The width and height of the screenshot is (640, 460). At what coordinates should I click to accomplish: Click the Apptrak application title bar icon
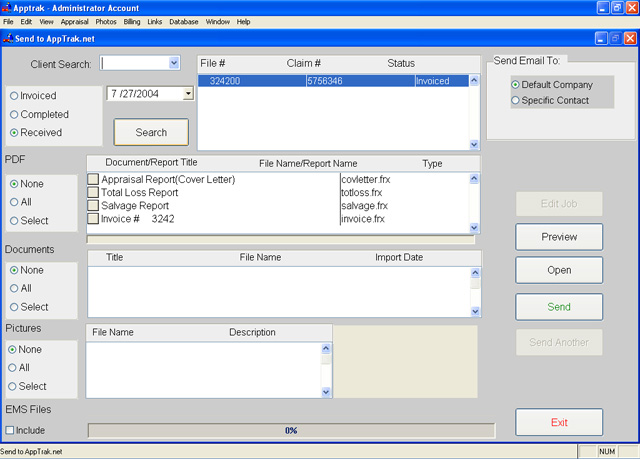tap(6, 7)
